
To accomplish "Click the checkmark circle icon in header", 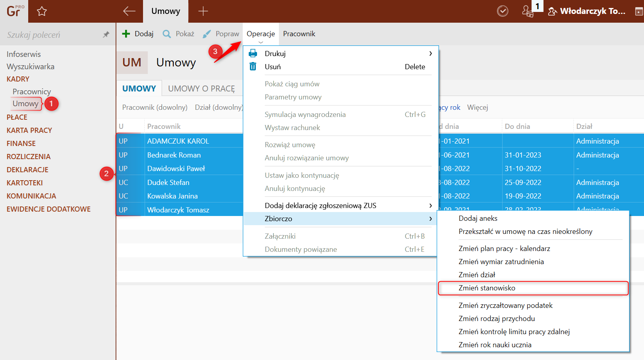I will point(503,11).
